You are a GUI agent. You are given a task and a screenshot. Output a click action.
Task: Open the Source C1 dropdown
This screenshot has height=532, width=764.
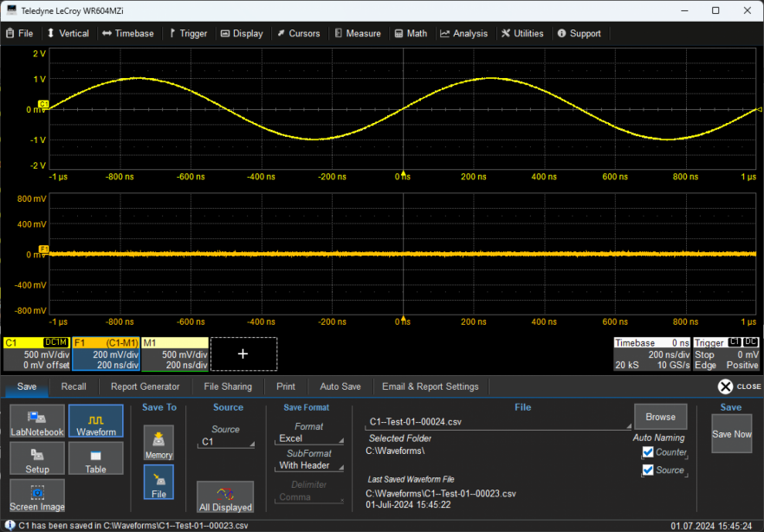pyautogui.click(x=227, y=442)
